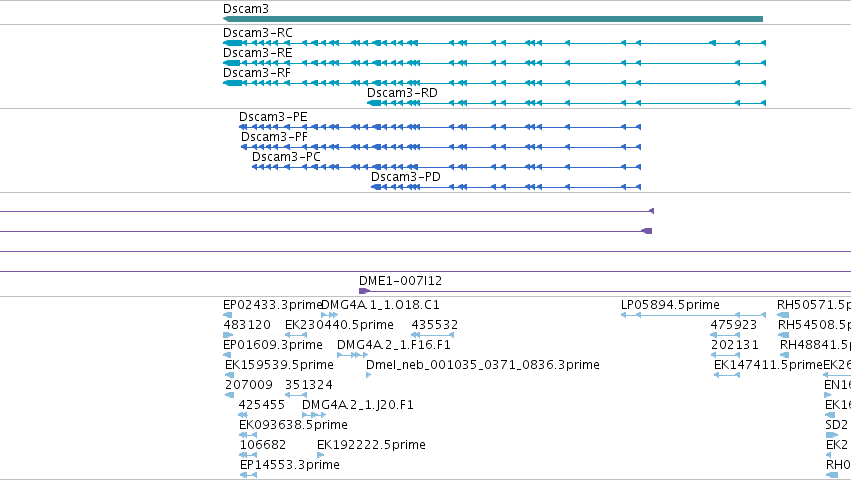
Task: Click the Dscam3-PD protein track line
Action: tap(506, 187)
